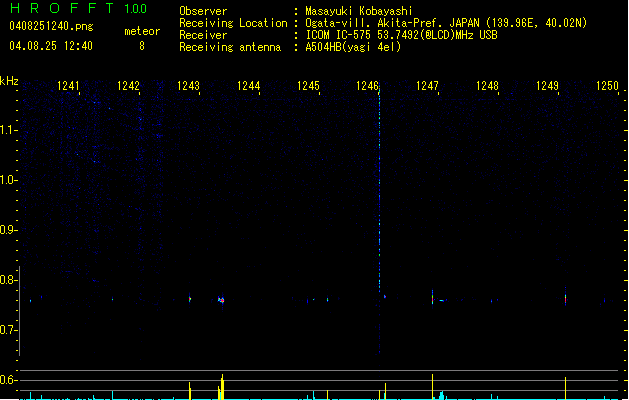The width and height of the screenshot is (629, 400).
Task: Click the meteor echo at 1243
Action: 190,299
